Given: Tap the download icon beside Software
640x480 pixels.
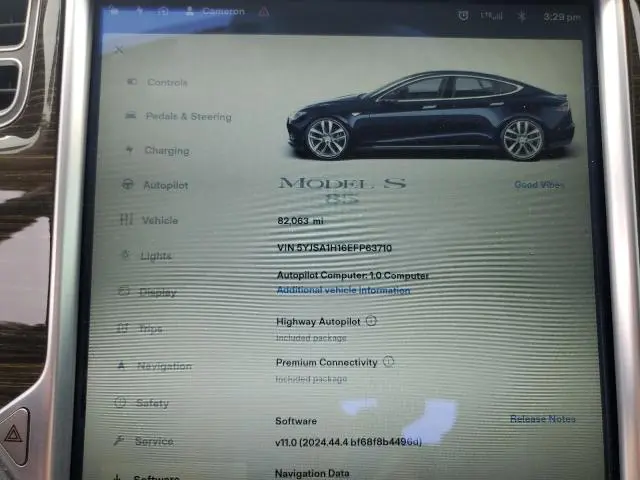Looking at the screenshot, I should pyautogui.click(x=117, y=477).
